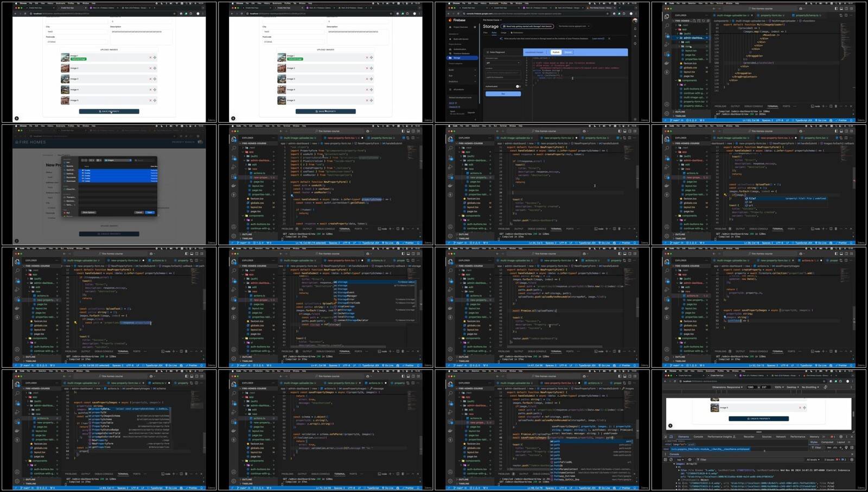Image resolution: width=868 pixels, height=492 pixels.
Task: Open Manage gear in the Droppable code VS Code frame
Action: [667, 113]
